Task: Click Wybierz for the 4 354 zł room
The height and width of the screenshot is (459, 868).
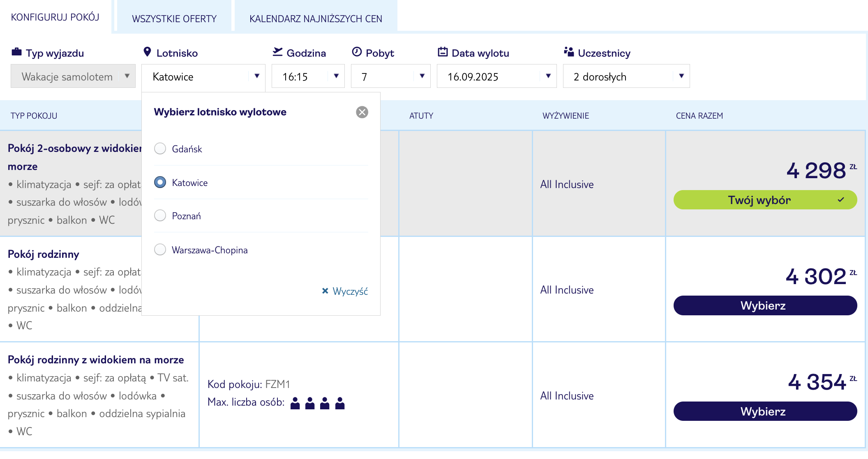Action: (x=765, y=411)
